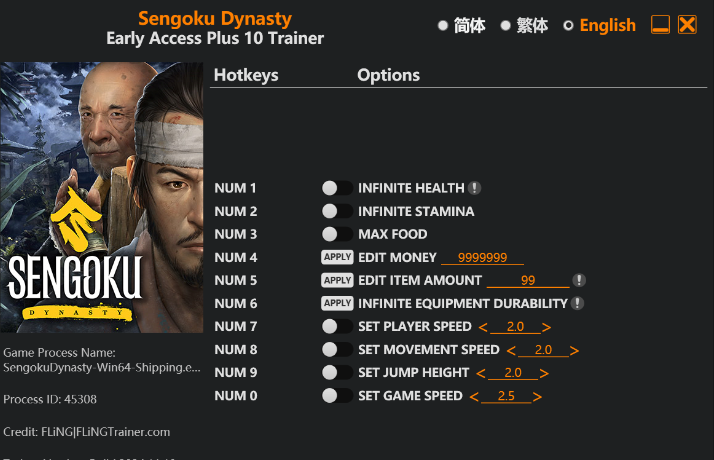714x460 pixels.
Task: Apply Infinite Equipment Durability
Action: point(337,303)
